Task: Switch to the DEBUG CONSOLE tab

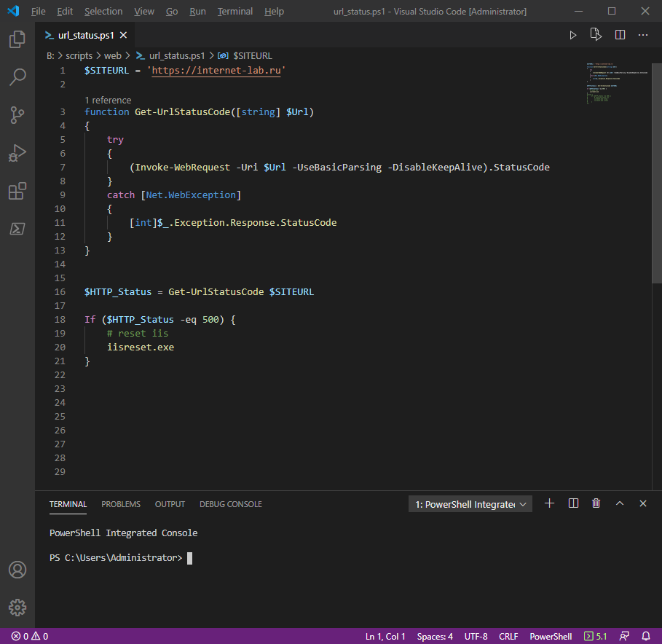Action: pos(231,504)
